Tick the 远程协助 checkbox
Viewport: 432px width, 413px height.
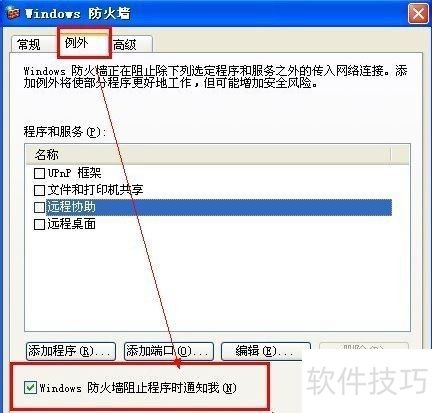pos(39,207)
